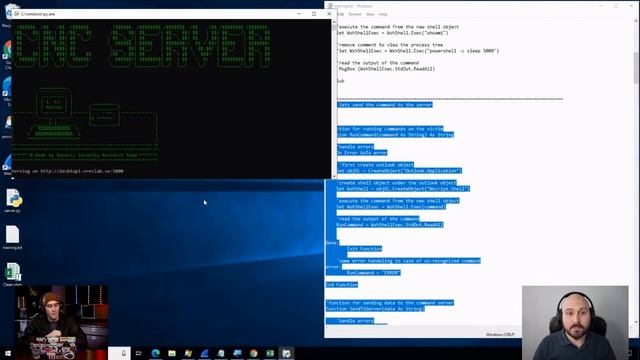Open training.txt file icon on desktop
Screen dimensions: 640x360
[13, 236]
